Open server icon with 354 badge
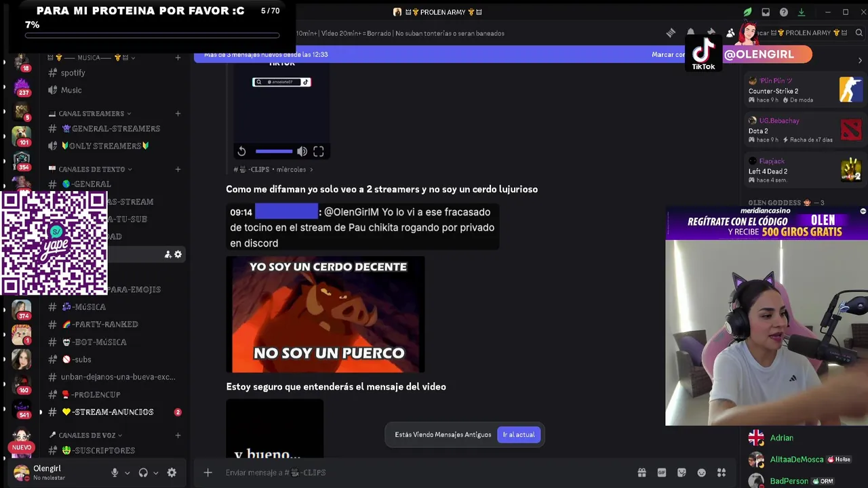Viewport: 868px width, 488px height. (x=22, y=161)
